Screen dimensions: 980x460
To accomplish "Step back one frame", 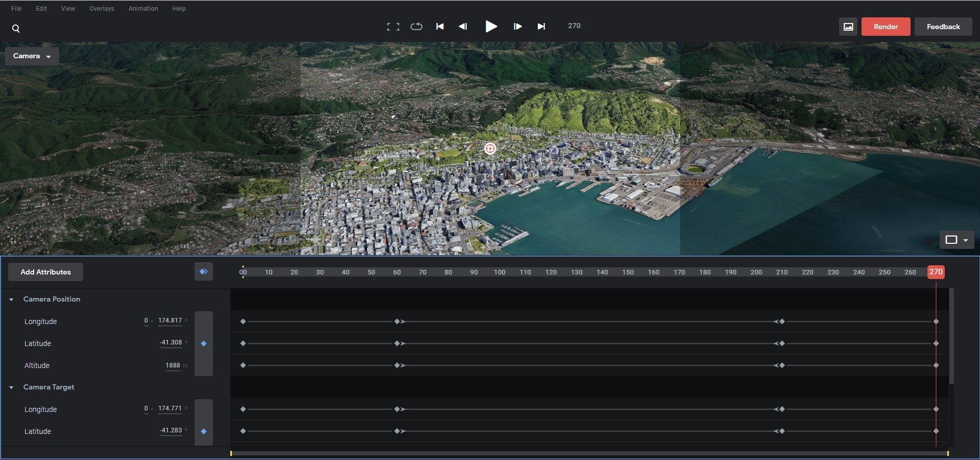I will (463, 27).
